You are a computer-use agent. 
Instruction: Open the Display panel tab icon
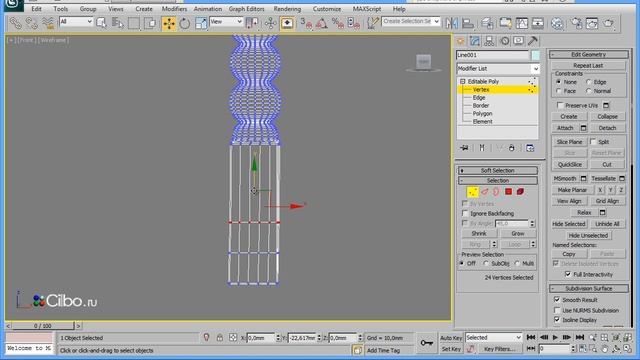[x=518, y=41]
